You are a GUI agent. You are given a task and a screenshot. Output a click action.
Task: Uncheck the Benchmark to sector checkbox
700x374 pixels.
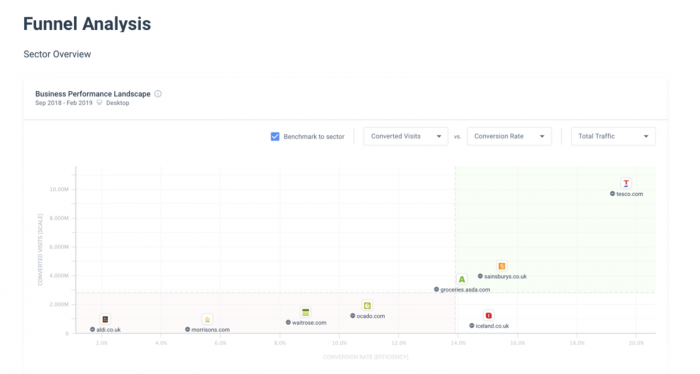pyautogui.click(x=275, y=137)
